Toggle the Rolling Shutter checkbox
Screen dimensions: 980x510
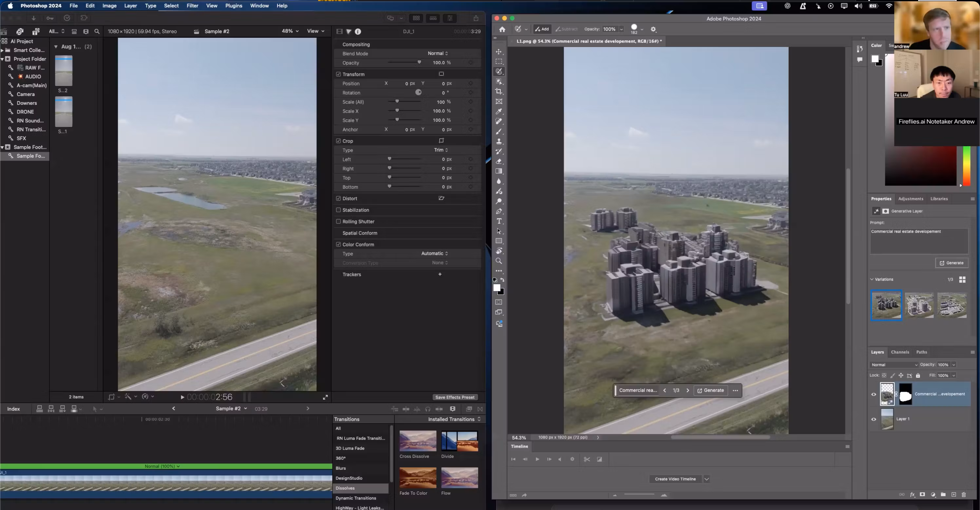coord(338,222)
